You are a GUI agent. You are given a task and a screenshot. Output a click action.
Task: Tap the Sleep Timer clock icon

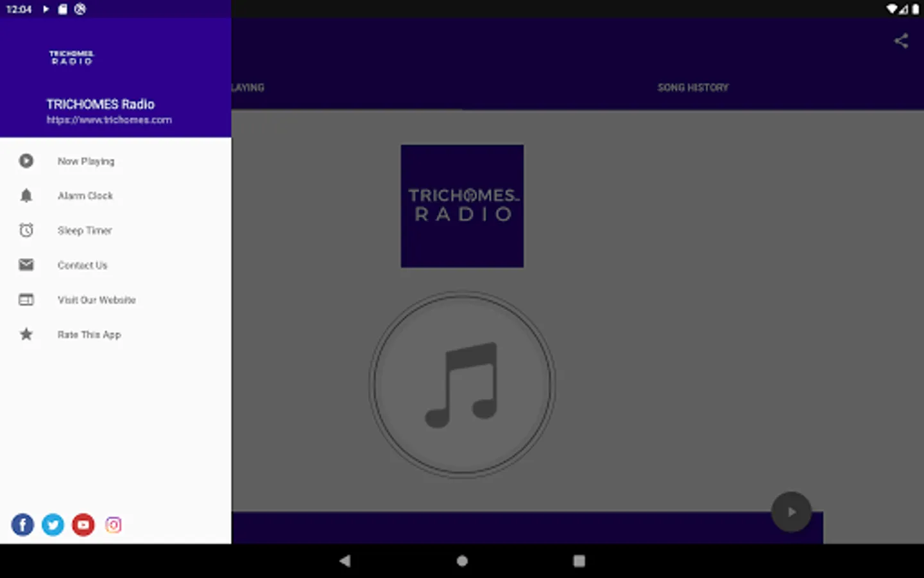tap(26, 230)
